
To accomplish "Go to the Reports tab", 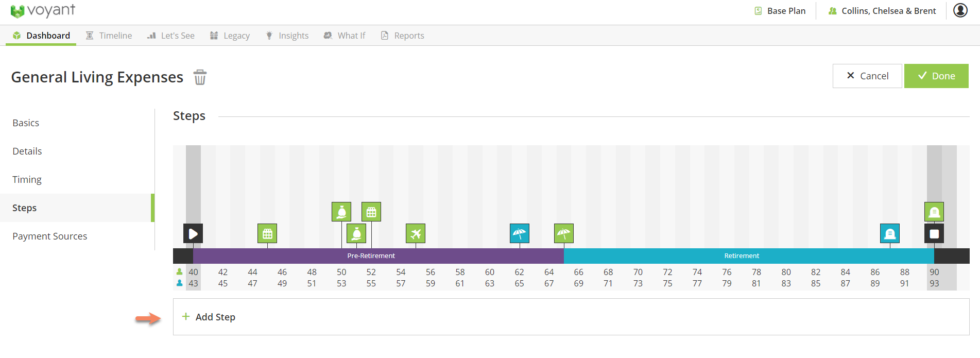I will [x=402, y=36].
